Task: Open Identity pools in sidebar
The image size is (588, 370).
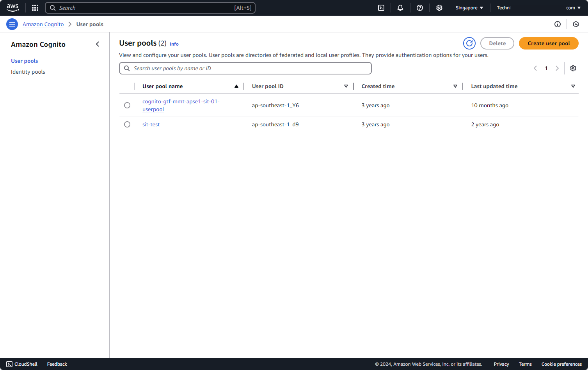Action: [28, 72]
